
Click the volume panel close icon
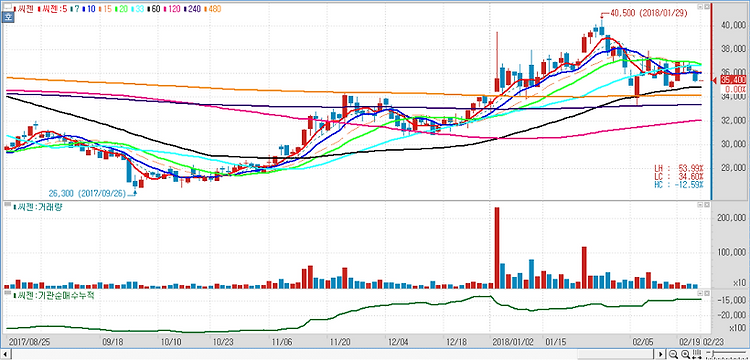706,205
